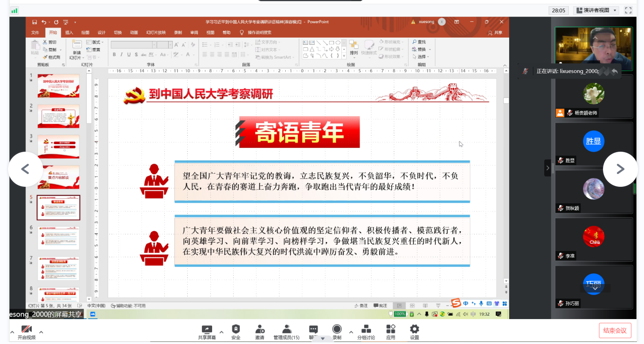The width and height of the screenshot is (644, 344).
Task: Toggle the Notes (备注) pane
Action: coord(361,306)
